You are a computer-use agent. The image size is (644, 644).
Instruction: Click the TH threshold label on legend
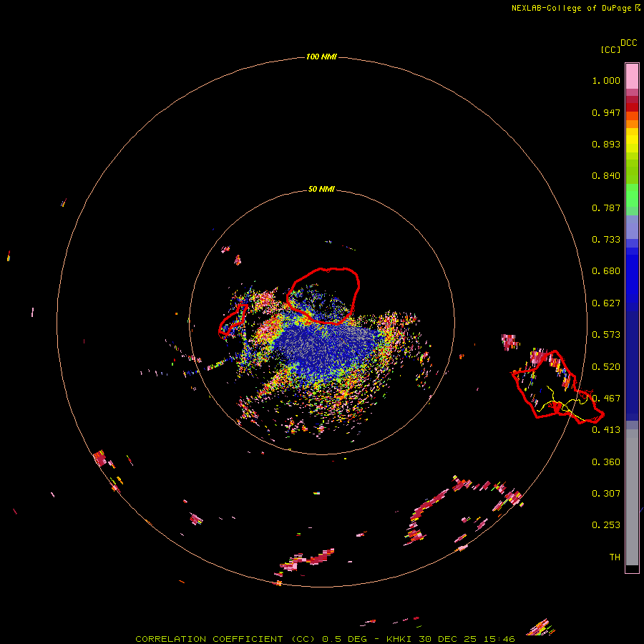pos(615,557)
